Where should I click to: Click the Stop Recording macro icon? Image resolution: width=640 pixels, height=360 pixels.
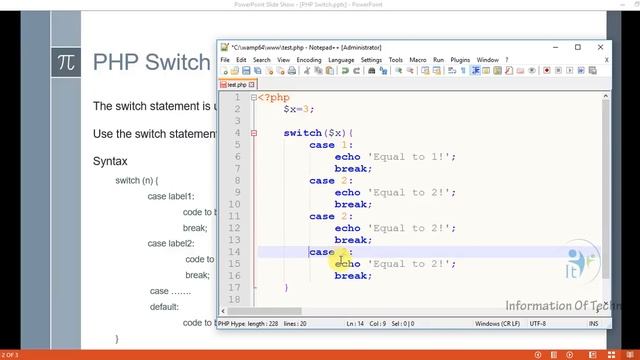(558, 71)
